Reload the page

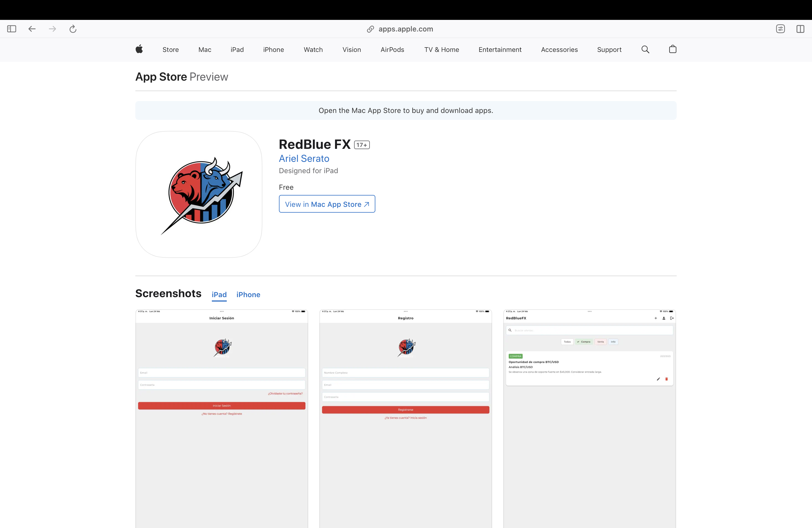tap(73, 29)
